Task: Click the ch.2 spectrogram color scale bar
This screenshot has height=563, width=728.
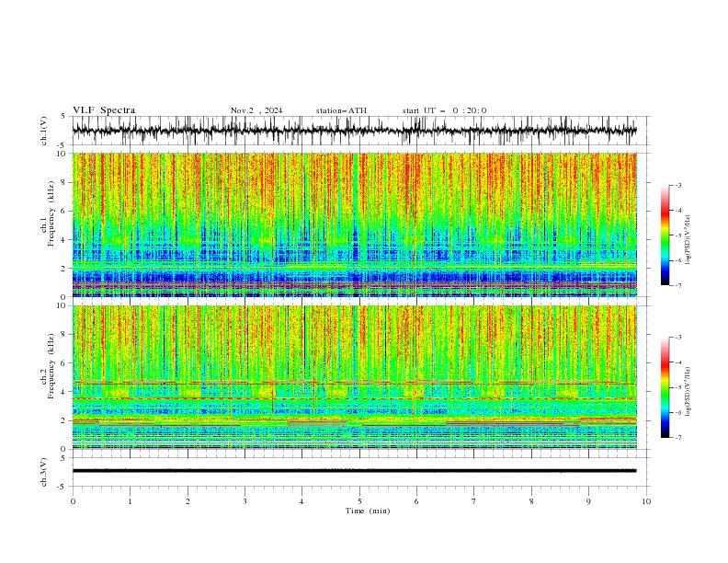Action: click(665, 387)
